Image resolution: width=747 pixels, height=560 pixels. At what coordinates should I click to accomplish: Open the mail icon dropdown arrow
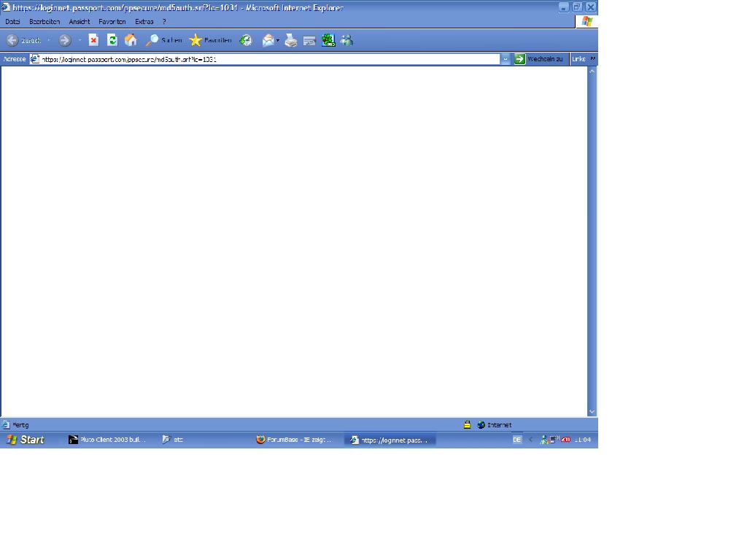tap(278, 41)
